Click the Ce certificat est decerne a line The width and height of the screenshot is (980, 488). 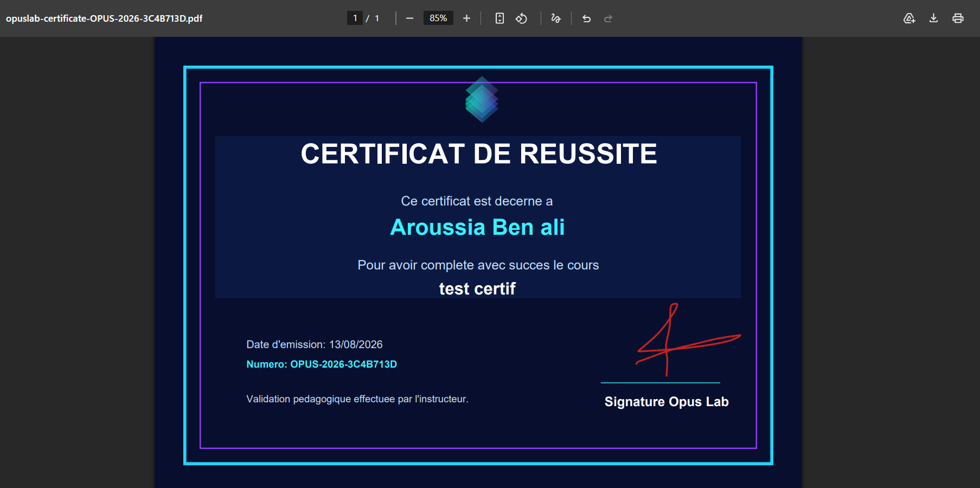point(477,201)
